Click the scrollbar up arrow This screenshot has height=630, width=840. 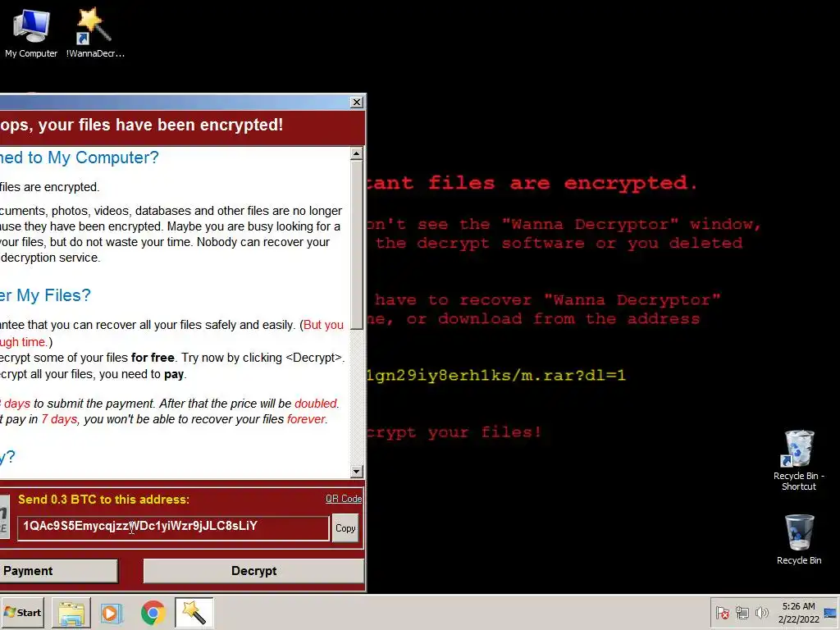coord(356,154)
